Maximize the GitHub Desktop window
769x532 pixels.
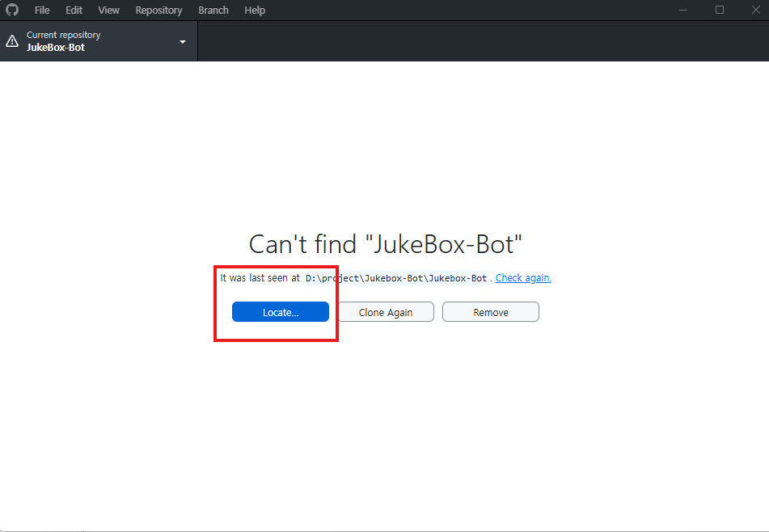click(720, 11)
